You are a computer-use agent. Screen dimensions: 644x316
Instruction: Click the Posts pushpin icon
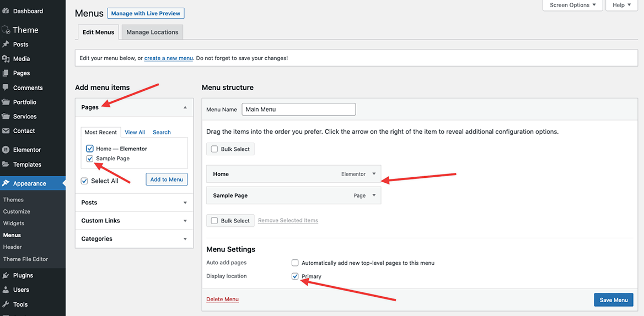6,45
